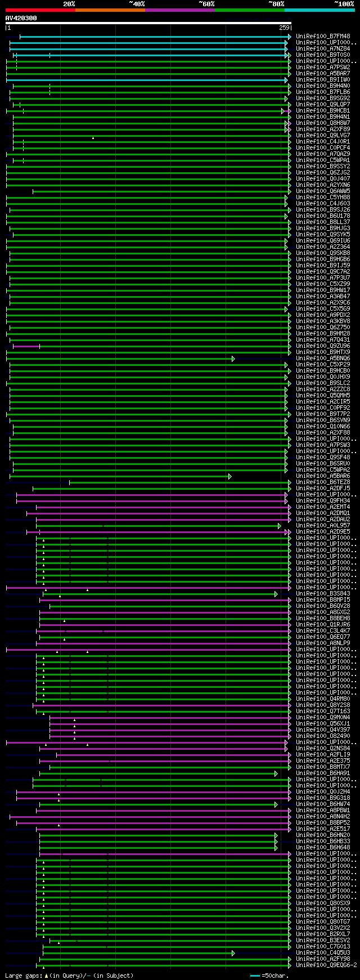Click hit label UniRef100_Q9ZU96

pos(323,346)
